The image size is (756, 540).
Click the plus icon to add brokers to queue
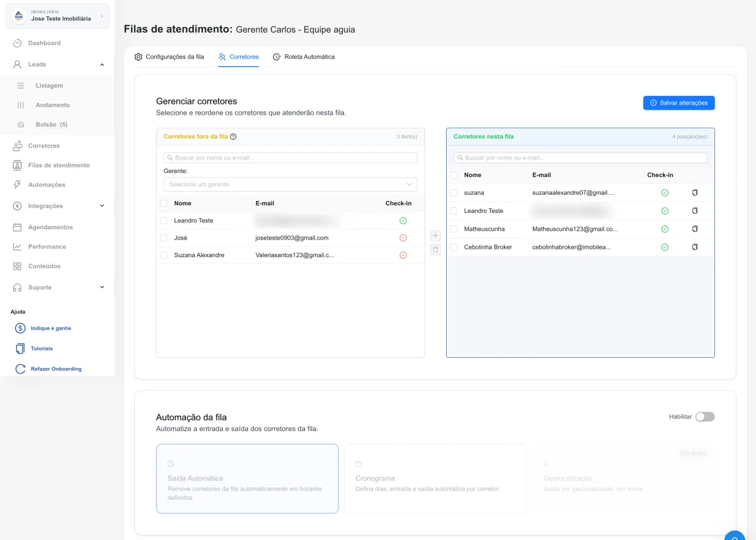tap(435, 236)
